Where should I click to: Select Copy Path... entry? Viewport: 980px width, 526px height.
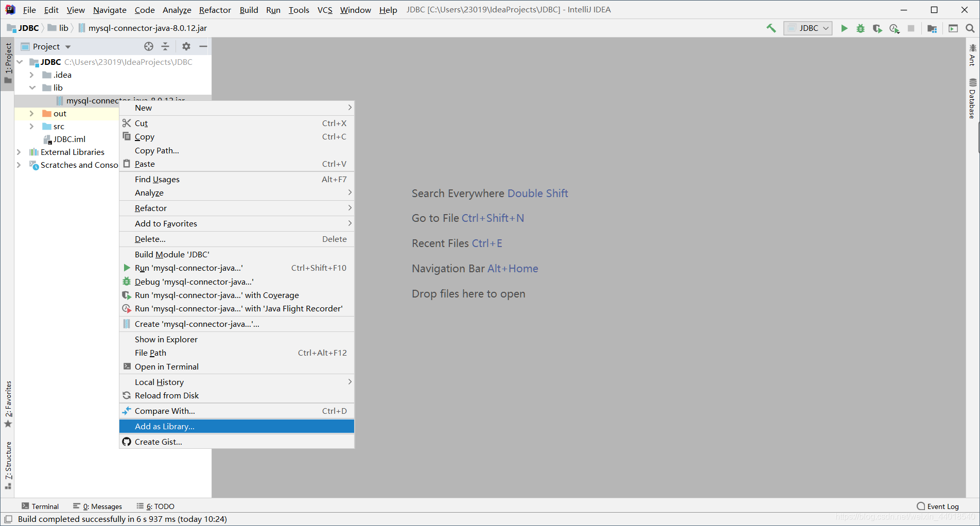(x=237, y=150)
